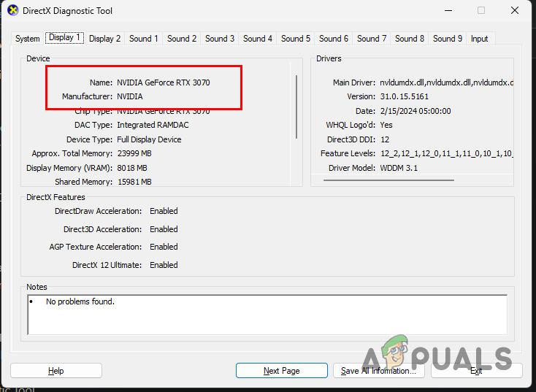Click the DirectX Diagnostic Tool title icon
Viewport: 536px width, 392px height.
12,10
